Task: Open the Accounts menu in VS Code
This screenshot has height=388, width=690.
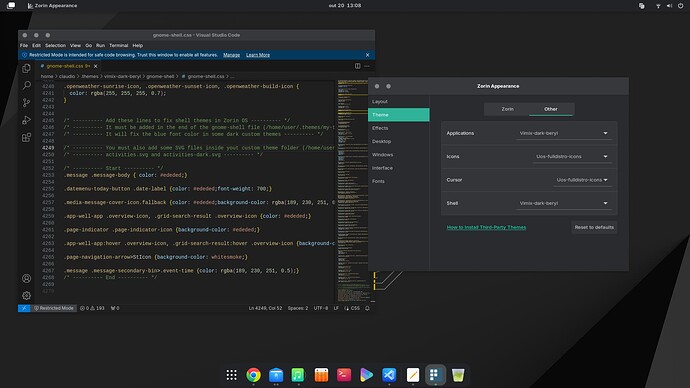Action: 26,278
